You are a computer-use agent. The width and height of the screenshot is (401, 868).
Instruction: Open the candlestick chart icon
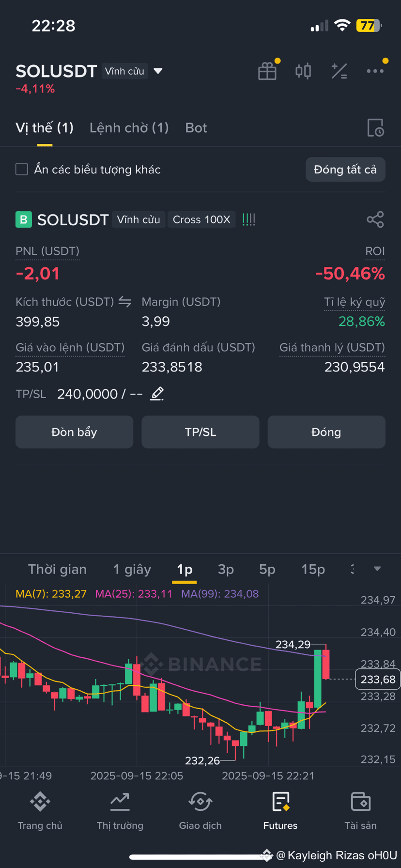click(x=303, y=71)
